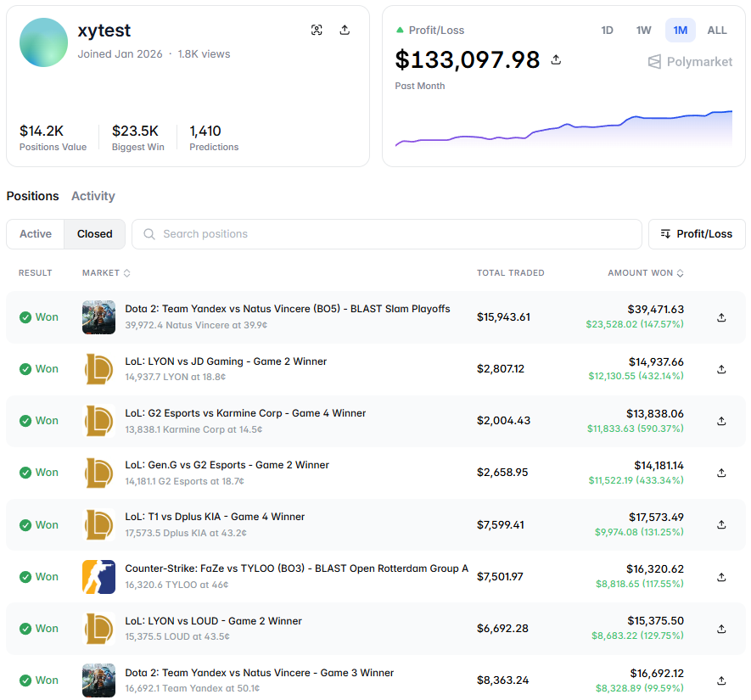Click "16,320.6 TYLOO at 46¢" text
This screenshot has height=700, width=751.
[177, 585]
